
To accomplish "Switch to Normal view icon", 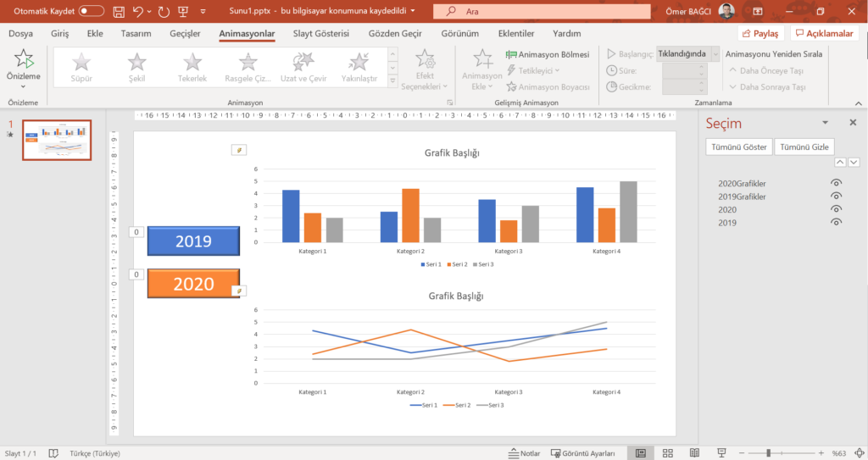I will pyautogui.click(x=641, y=453).
